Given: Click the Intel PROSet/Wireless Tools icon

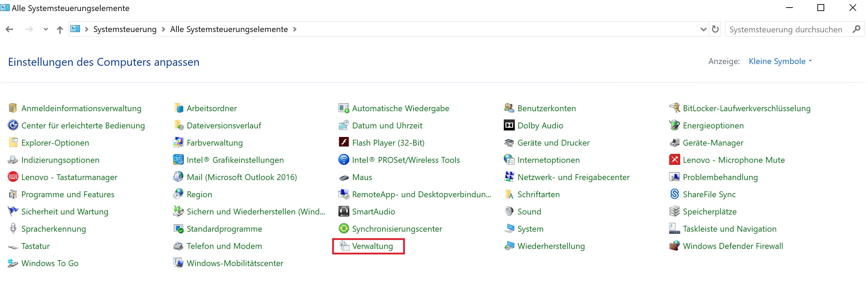Looking at the screenshot, I should [344, 160].
